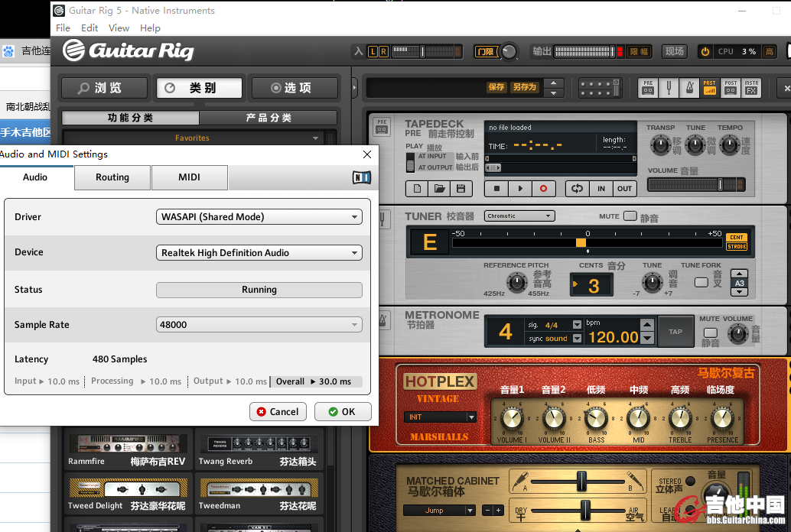Image resolution: width=791 pixels, height=532 pixels.
Task: Open the View menu
Action: pos(119,28)
